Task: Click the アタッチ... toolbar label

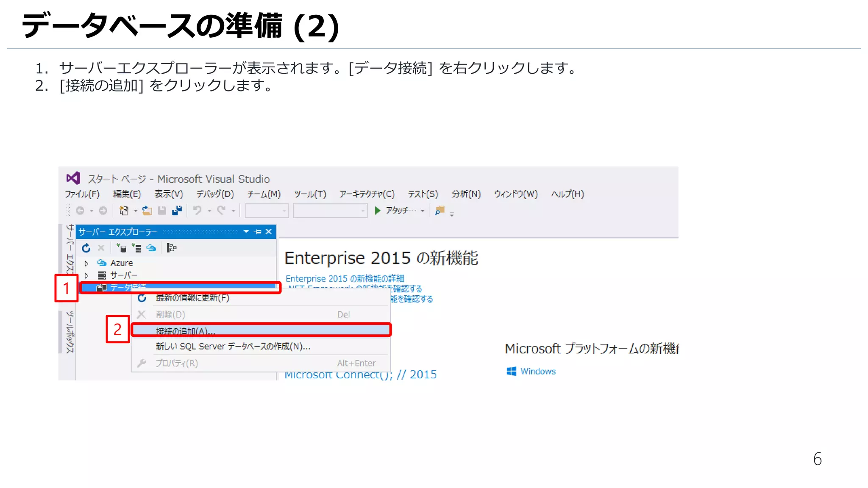Action: coord(401,211)
